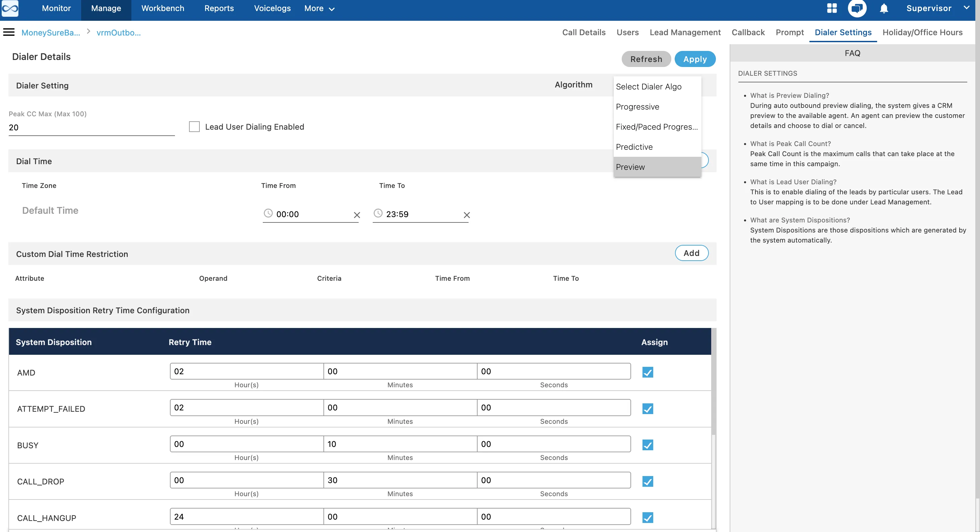Open the chat messages icon

[x=857, y=8]
